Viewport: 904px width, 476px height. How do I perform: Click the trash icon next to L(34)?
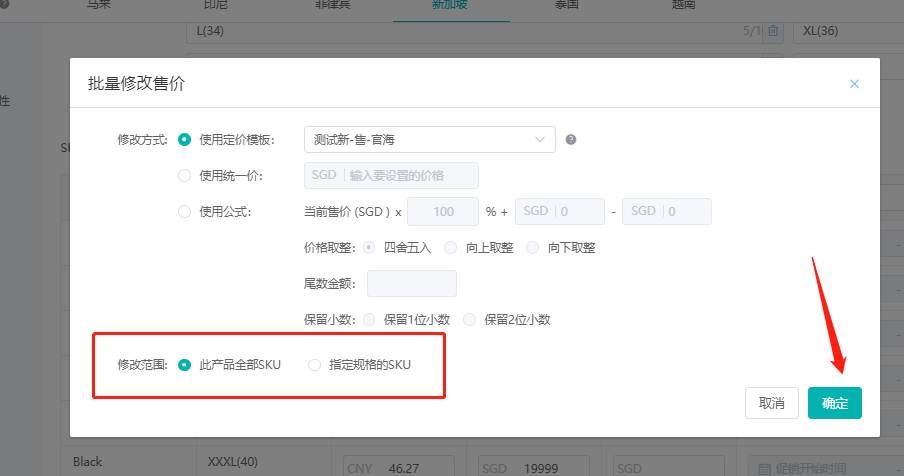(x=773, y=31)
